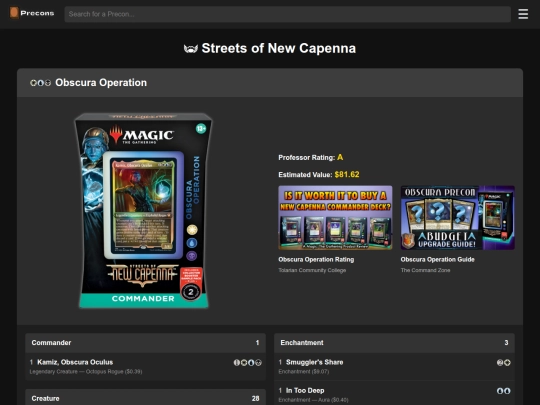Open the Precons home link text
This screenshot has width=540, height=405.
pos(37,13)
